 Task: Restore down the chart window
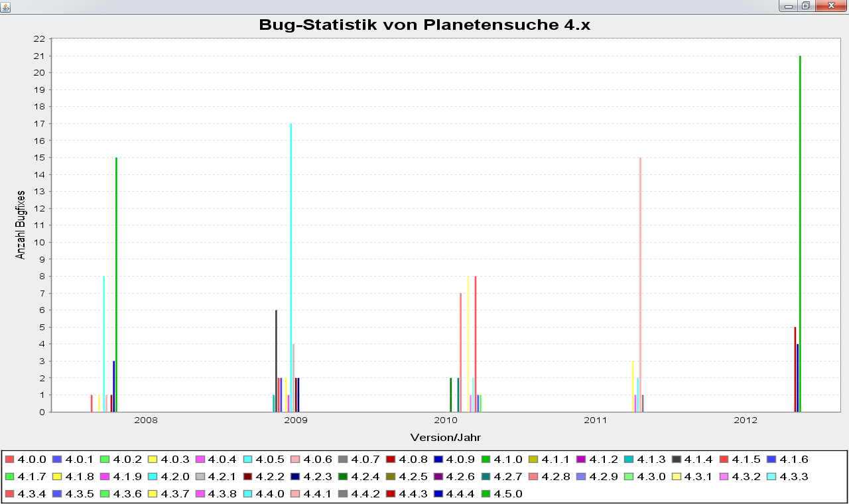[805, 6]
